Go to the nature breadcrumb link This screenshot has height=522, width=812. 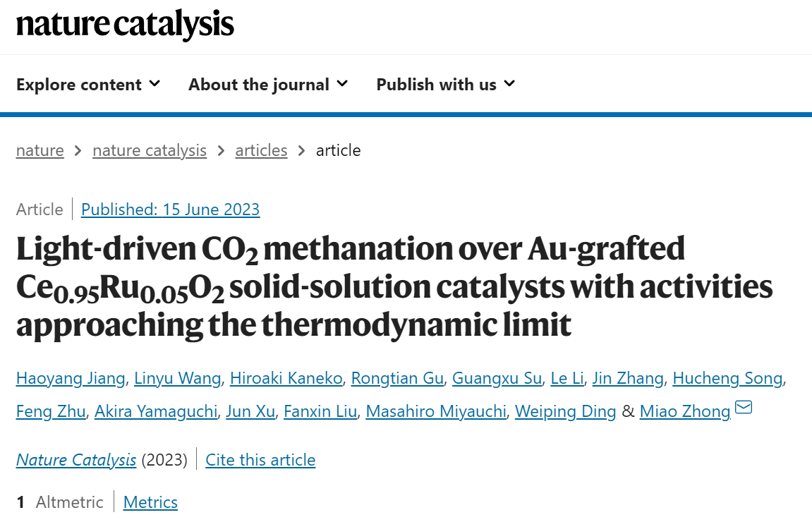point(40,150)
